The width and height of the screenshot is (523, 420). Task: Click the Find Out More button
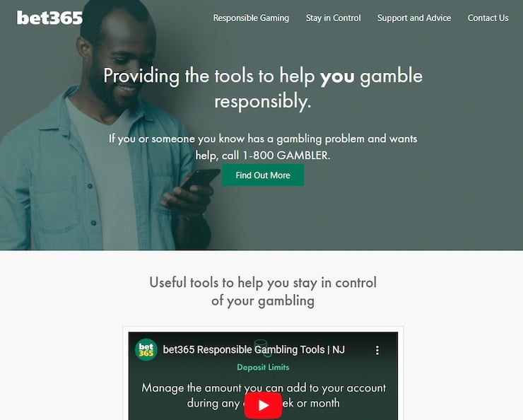coord(263,175)
